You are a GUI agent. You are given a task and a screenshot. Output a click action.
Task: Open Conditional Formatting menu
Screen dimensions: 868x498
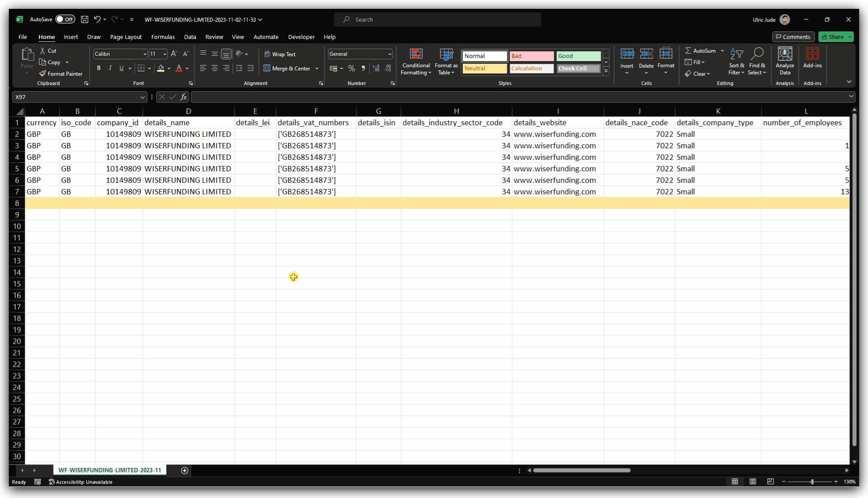(416, 62)
